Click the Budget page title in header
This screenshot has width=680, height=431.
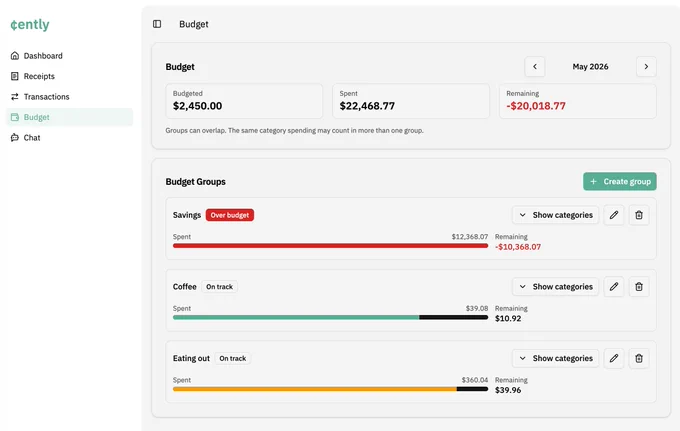194,24
